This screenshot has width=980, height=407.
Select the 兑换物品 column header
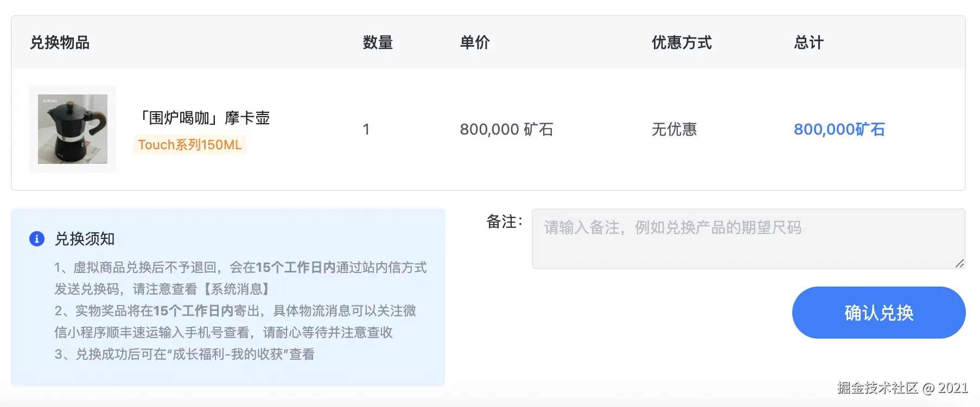[x=60, y=42]
